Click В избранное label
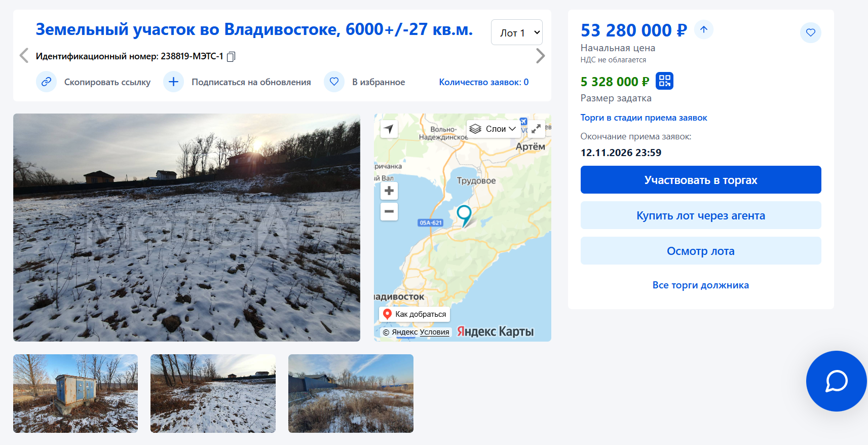Screen dimensions: 868x445 379,82
